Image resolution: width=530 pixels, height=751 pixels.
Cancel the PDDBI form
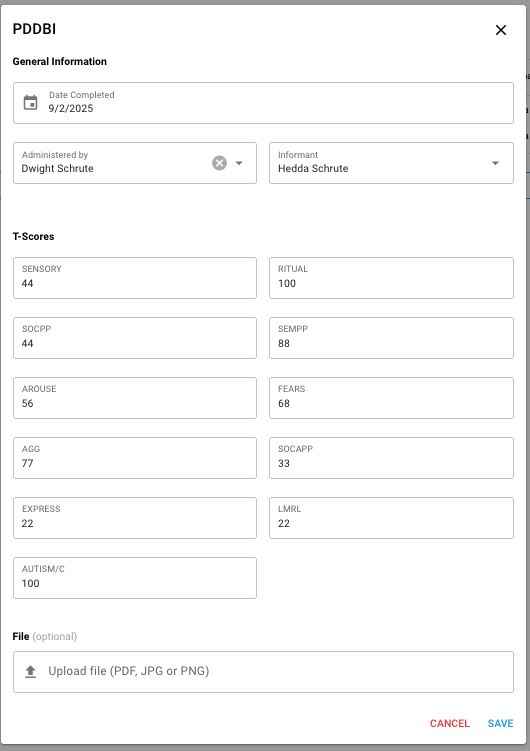coord(450,723)
